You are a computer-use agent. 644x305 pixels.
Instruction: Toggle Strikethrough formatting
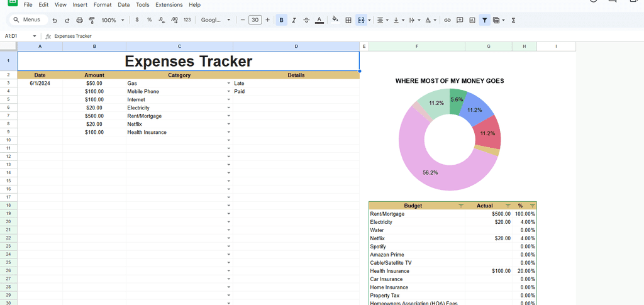coord(306,19)
